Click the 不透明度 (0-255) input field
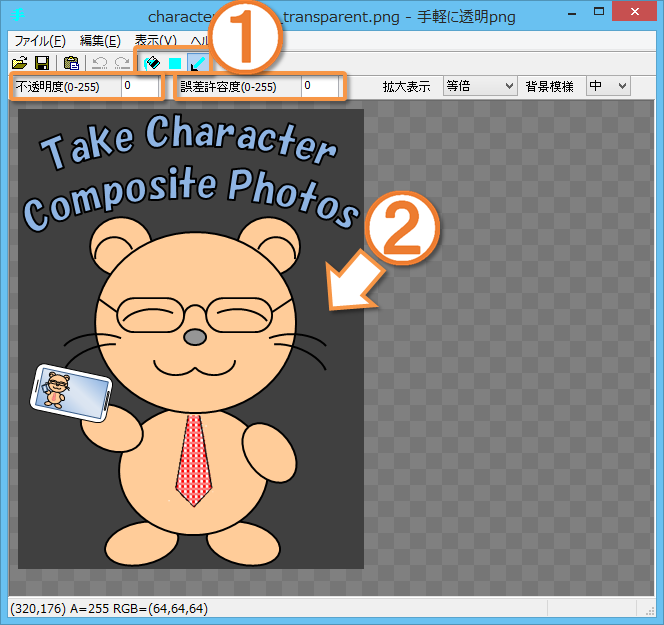 140,87
